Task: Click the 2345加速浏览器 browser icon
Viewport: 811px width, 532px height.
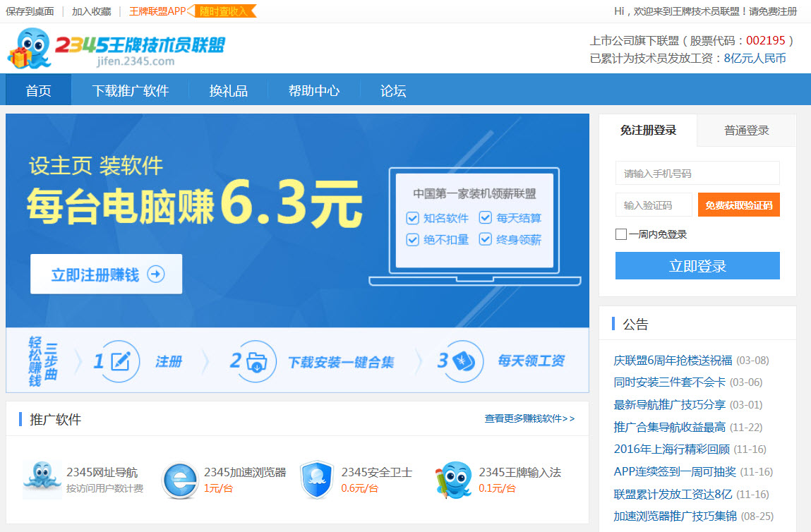Action: click(x=179, y=480)
